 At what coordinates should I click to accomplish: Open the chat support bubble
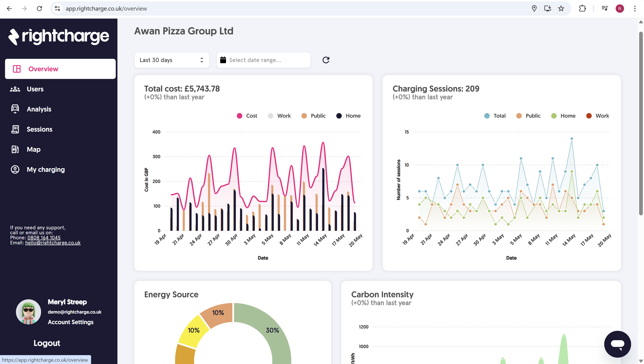click(x=617, y=344)
